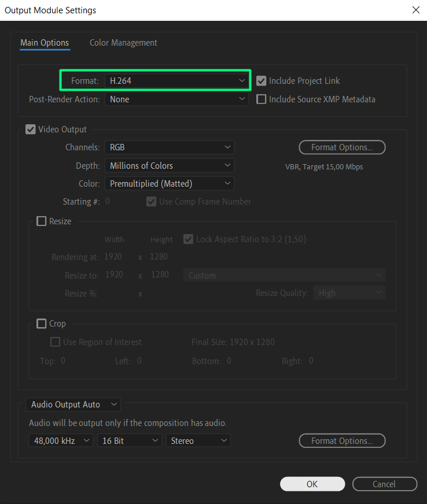Toggle the Include Project Link checkbox

(262, 81)
